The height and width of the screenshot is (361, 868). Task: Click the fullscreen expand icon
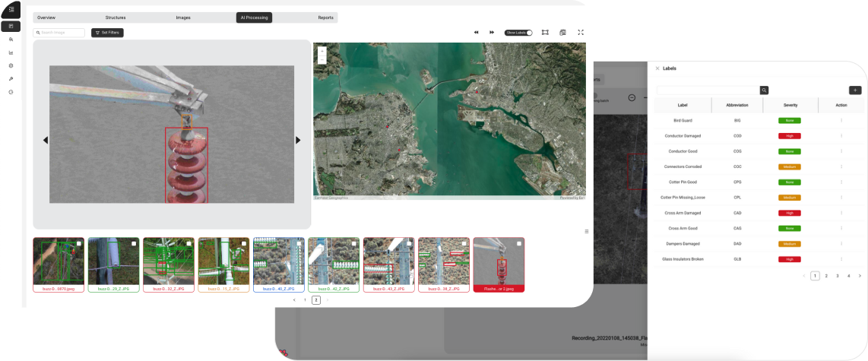(x=581, y=33)
